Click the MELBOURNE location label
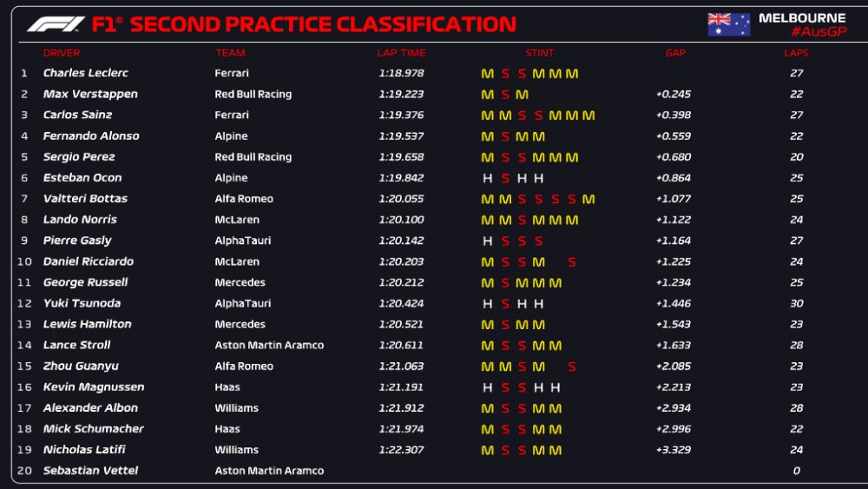This screenshot has height=489, width=868. coord(802,17)
